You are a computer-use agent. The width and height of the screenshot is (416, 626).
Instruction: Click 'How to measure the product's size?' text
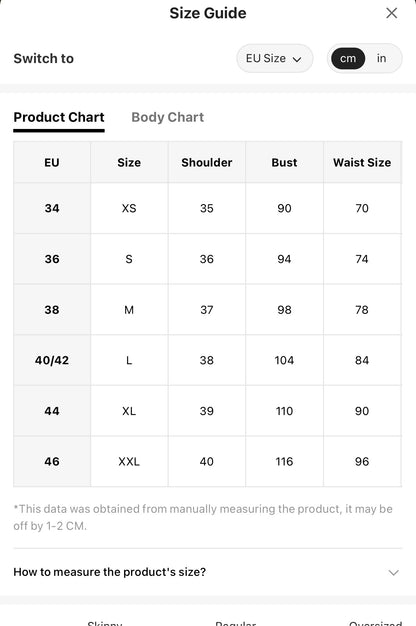point(109,572)
